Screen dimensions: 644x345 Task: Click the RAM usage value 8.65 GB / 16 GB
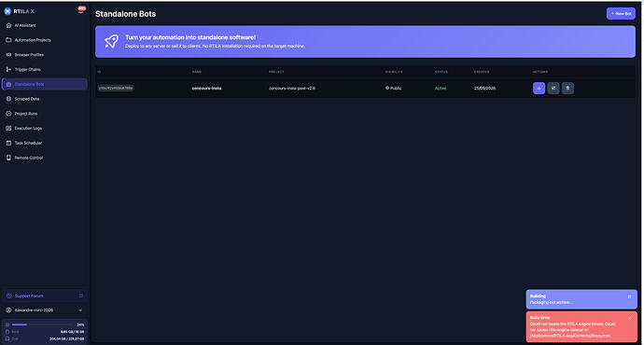tap(72, 332)
